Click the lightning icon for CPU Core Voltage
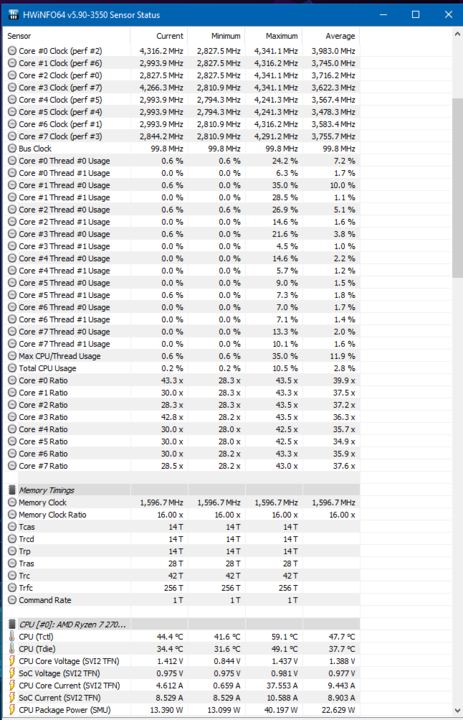This screenshot has width=463, height=720. click(x=12, y=661)
